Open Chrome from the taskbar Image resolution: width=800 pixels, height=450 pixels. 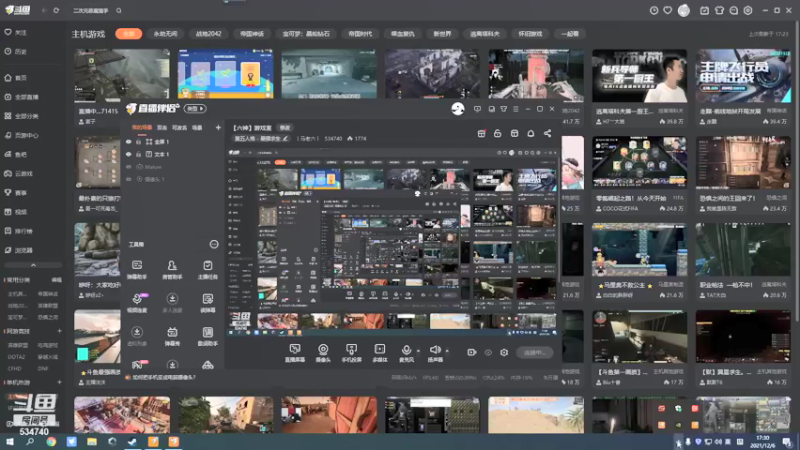coord(51,441)
